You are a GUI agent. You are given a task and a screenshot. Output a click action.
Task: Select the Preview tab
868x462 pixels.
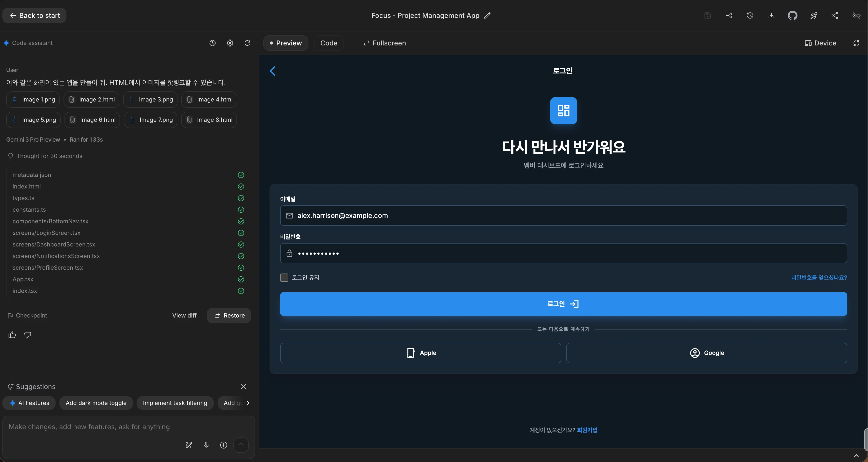(285, 43)
